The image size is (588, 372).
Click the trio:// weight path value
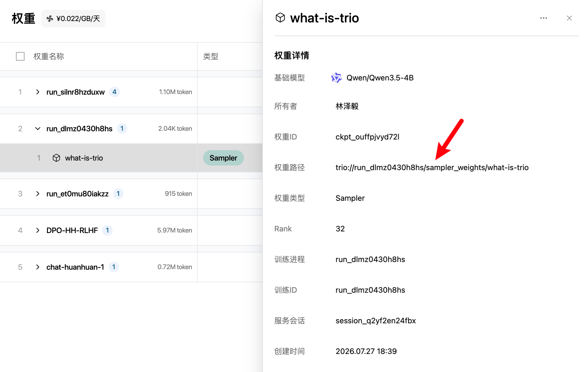(x=432, y=167)
